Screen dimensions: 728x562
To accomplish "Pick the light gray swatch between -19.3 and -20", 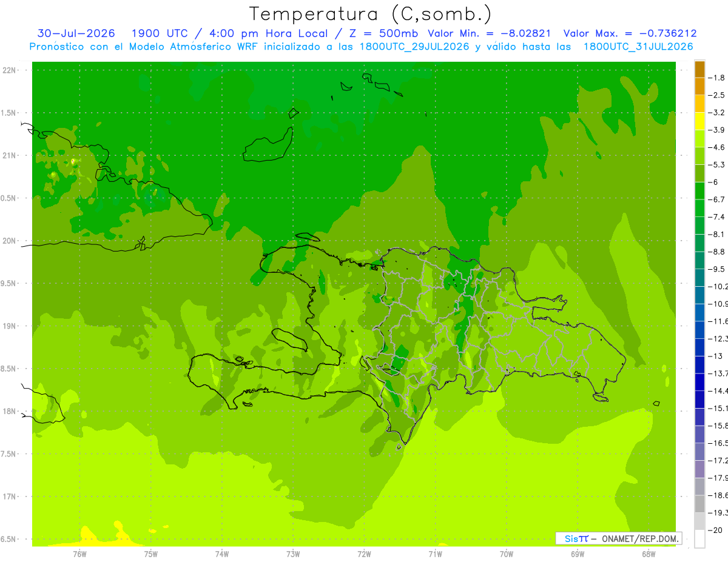I will [699, 521].
